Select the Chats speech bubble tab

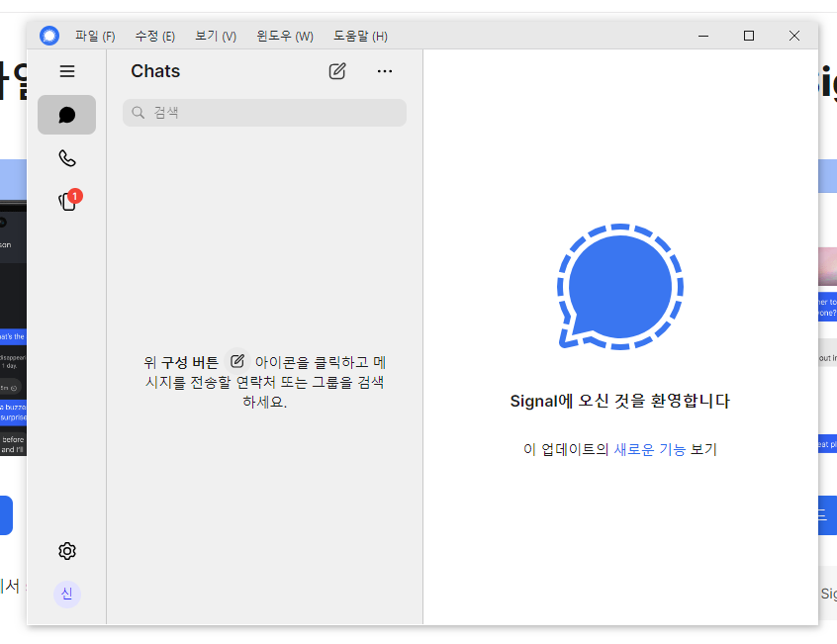pyautogui.click(x=66, y=115)
